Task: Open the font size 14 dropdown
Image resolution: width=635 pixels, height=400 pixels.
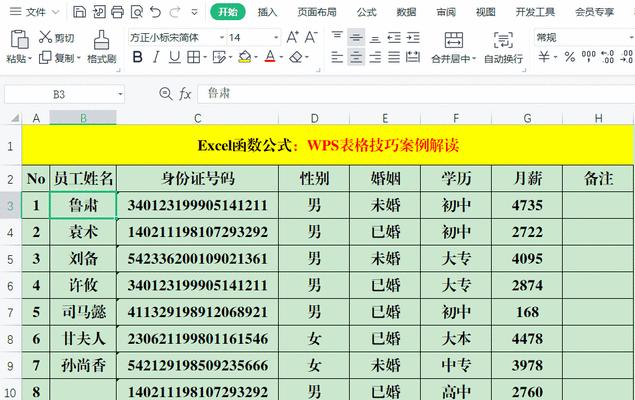Action: tap(276, 38)
